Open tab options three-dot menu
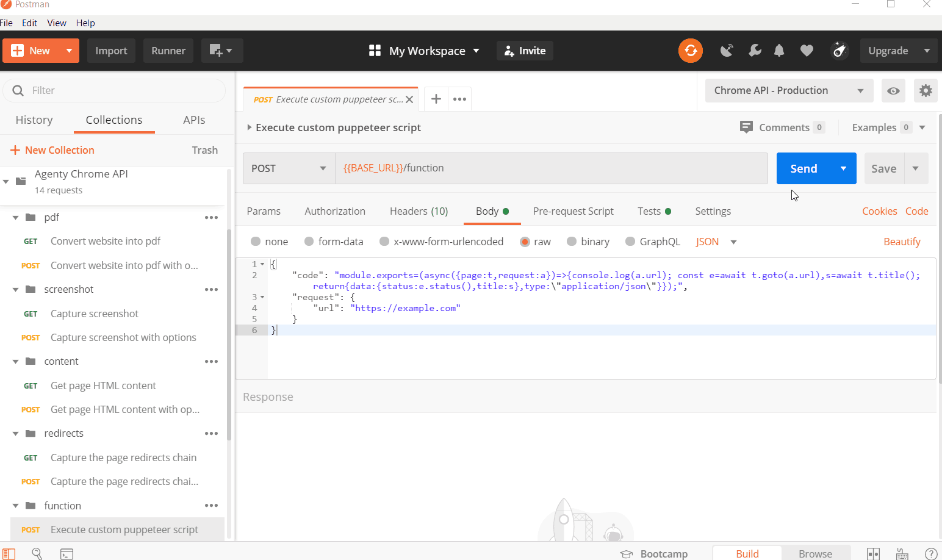942x560 pixels. [459, 99]
